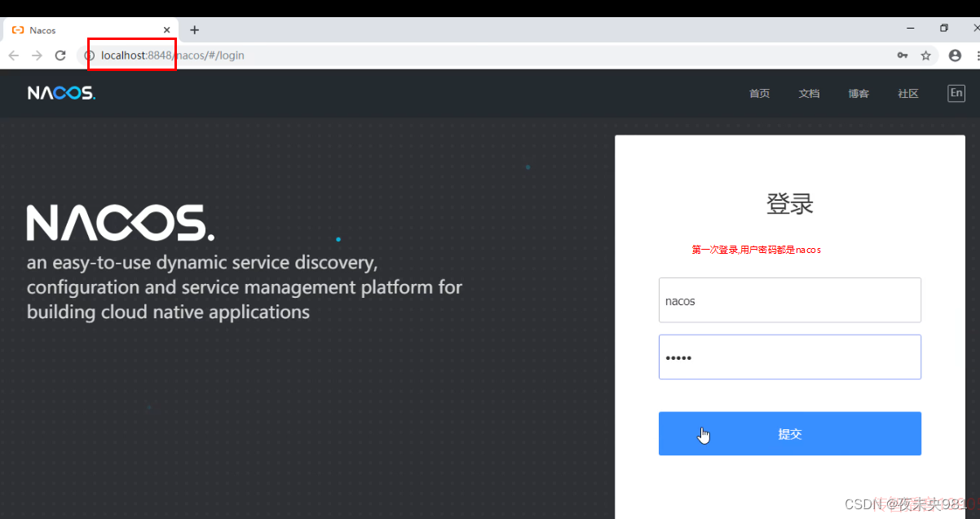Select the Nacos browser tab

tap(90, 30)
